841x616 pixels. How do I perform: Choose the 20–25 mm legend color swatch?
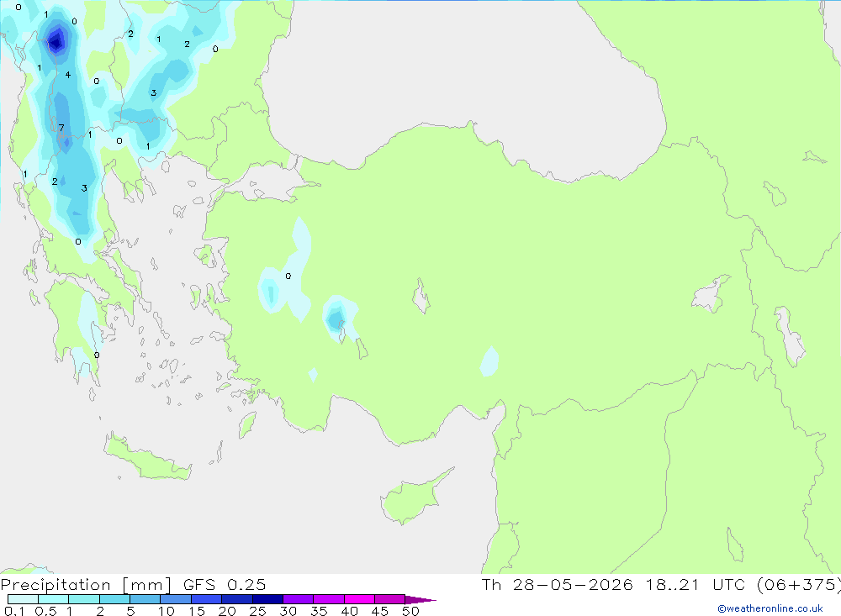(237, 599)
